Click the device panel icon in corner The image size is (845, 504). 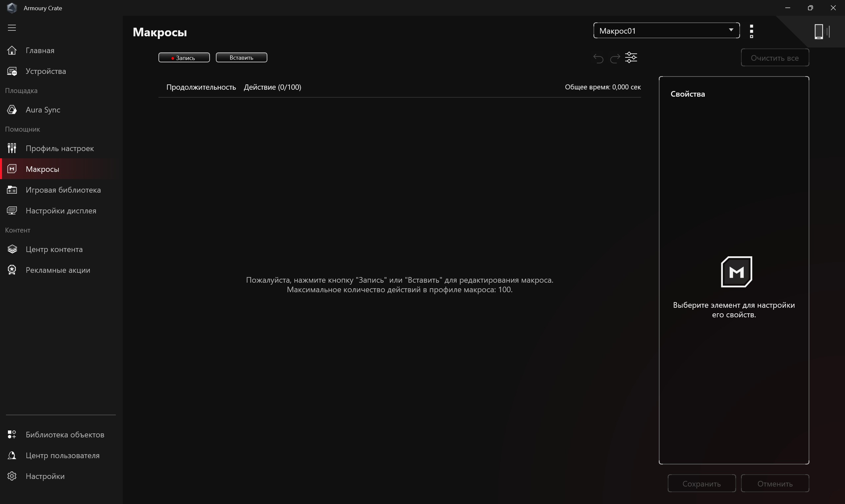click(822, 32)
